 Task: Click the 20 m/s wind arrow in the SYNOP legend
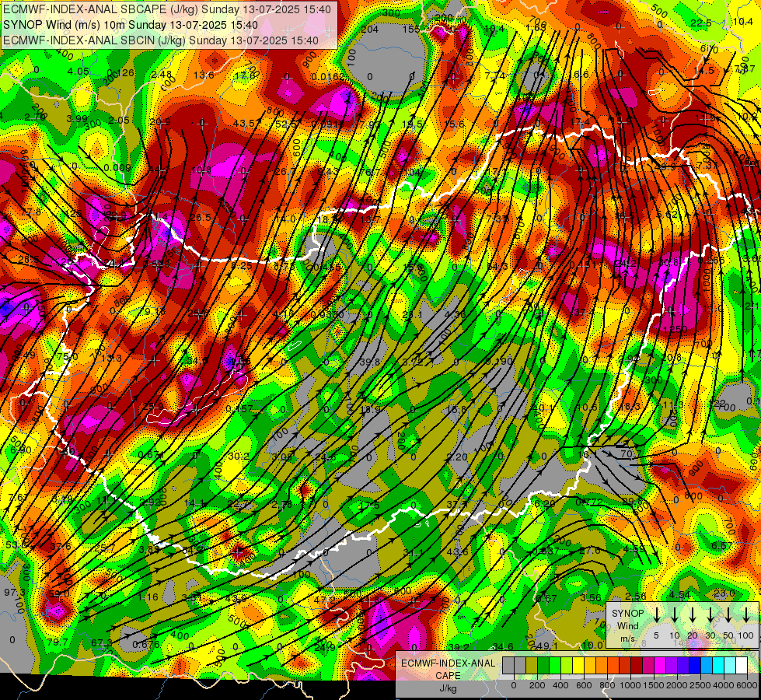692,614
